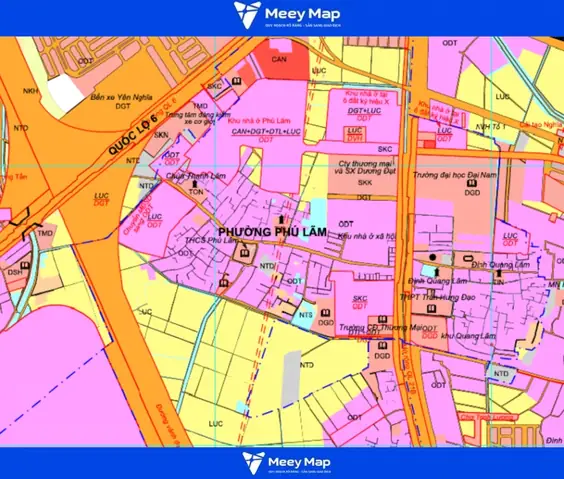
Task: Click the Meey Map logo in top banner
Action: click(x=287, y=15)
